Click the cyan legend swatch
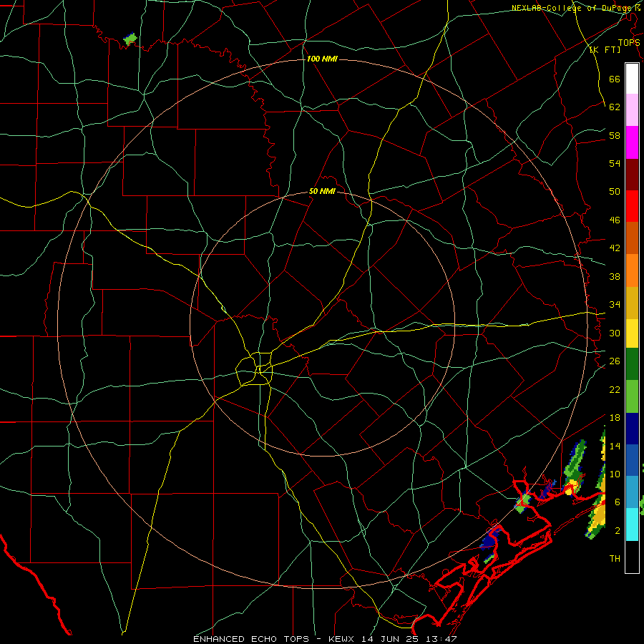The image size is (644, 644). 632,525
